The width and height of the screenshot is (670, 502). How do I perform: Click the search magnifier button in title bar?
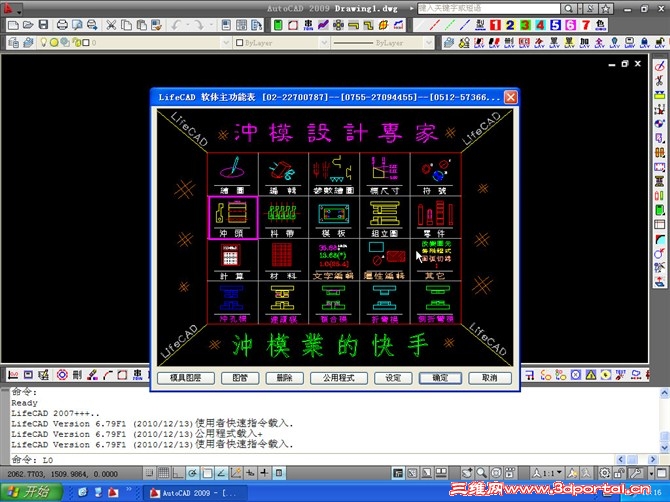pos(568,9)
